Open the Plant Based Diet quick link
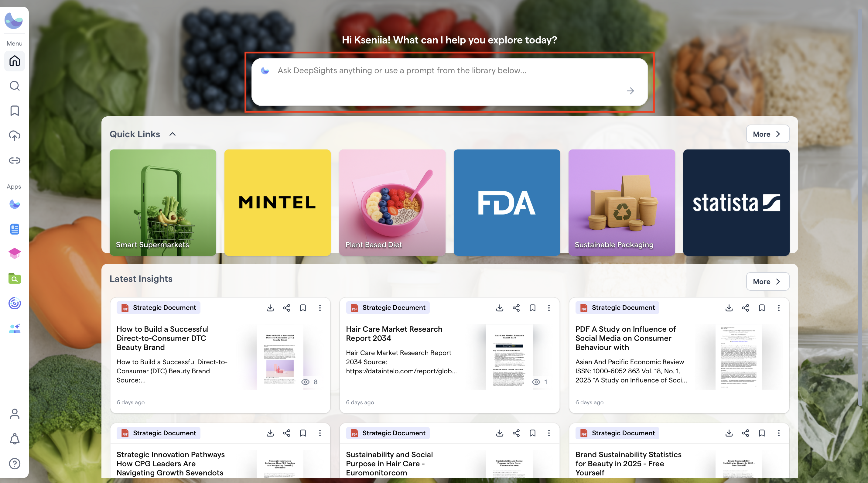The width and height of the screenshot is (868, 483). [392, 203]
